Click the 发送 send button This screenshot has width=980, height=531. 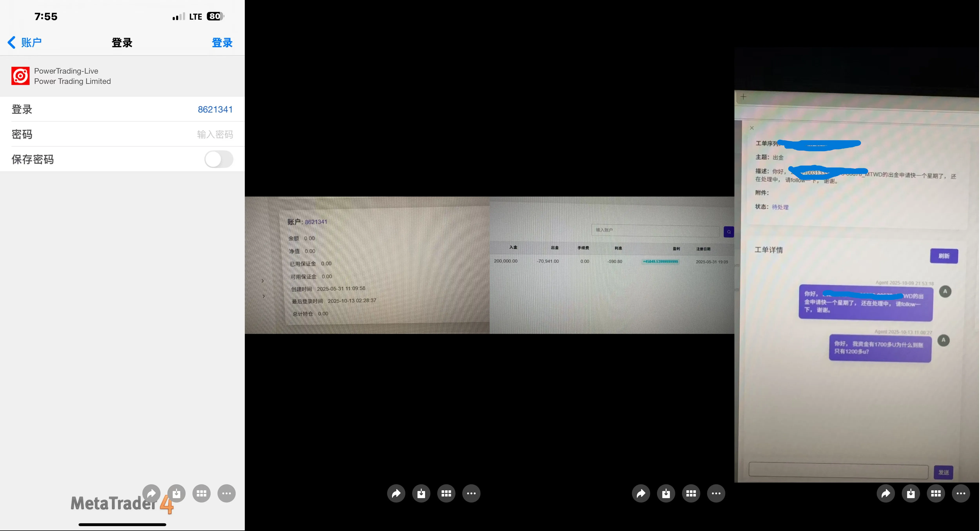pos(944,472)
